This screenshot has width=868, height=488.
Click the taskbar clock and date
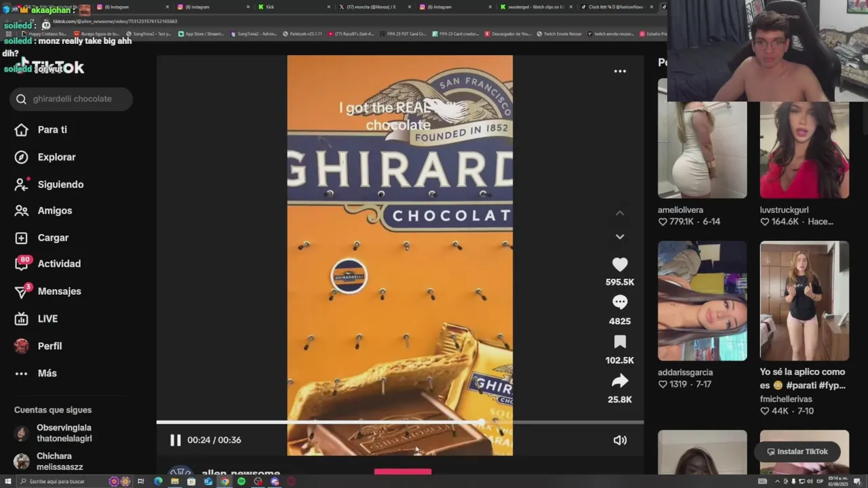click(840, 481)
